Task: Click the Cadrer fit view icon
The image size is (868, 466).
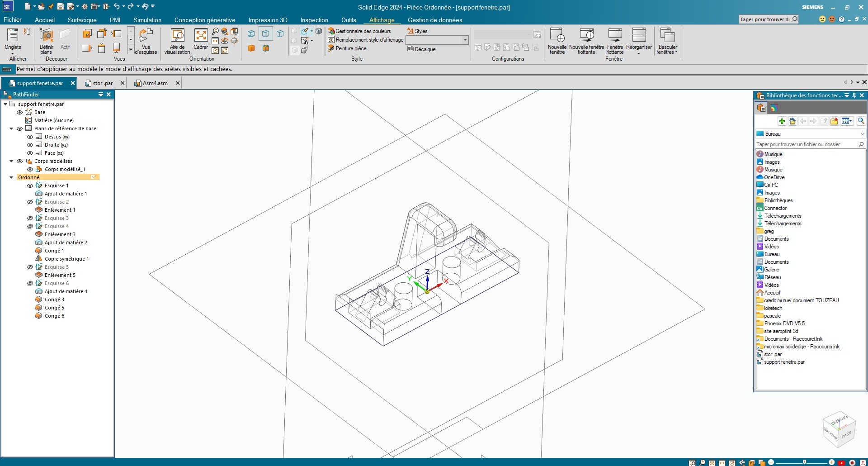Action: [201, 40]
